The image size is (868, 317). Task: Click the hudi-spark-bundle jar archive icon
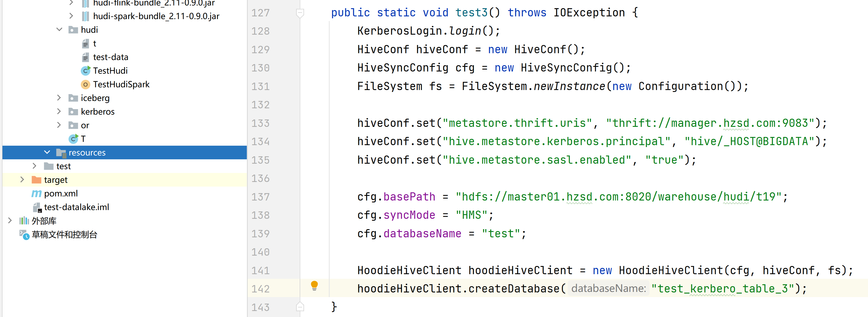(x=86, y=16)
